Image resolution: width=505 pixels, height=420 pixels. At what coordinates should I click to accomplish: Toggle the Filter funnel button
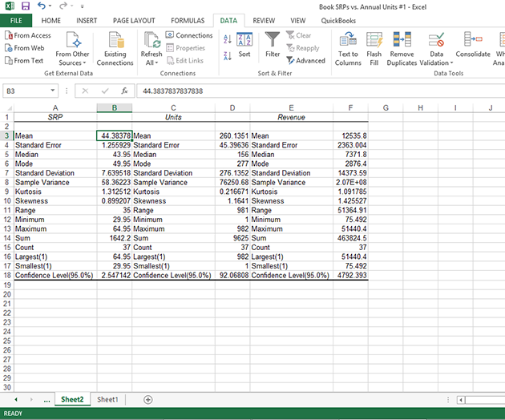pyautogui.click(x=273, y=45)
